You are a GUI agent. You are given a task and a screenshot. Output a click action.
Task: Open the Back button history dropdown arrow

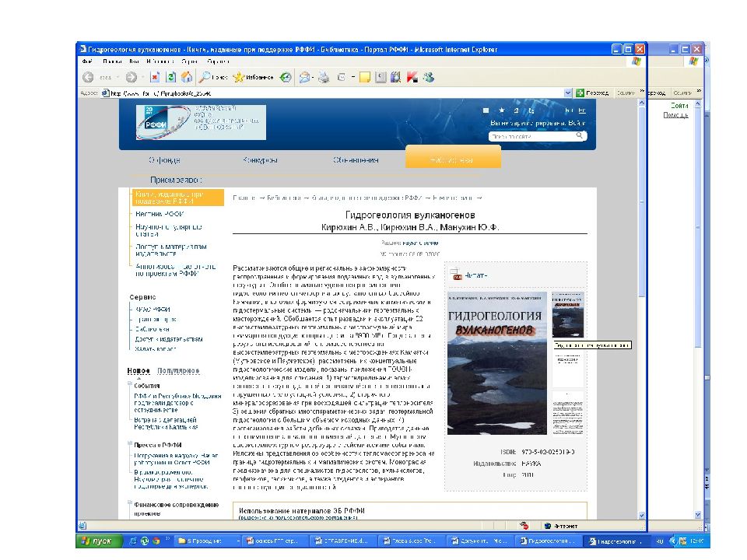tap(117, 78)
